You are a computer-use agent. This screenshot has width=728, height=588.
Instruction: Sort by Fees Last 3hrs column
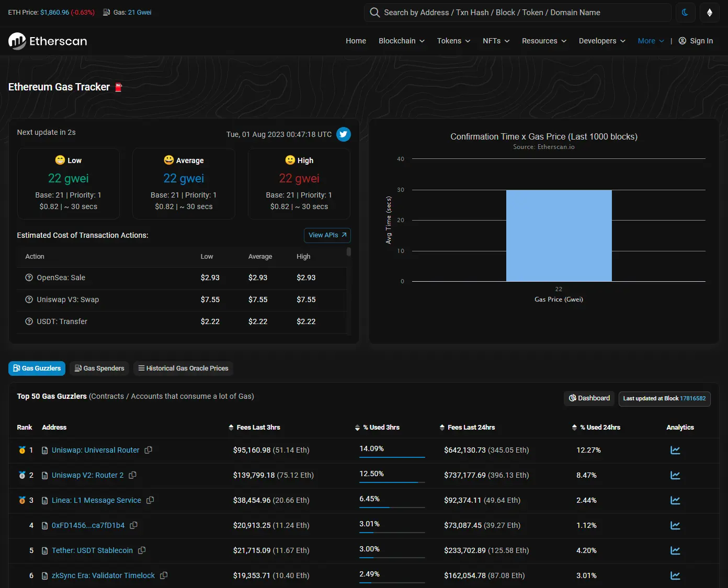(255, 428)
